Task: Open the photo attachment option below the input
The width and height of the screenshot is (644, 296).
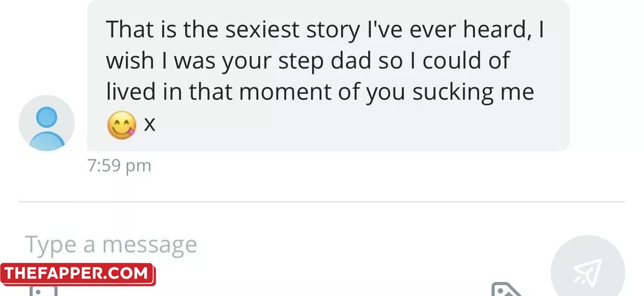Action: click(x=44, y=290)
